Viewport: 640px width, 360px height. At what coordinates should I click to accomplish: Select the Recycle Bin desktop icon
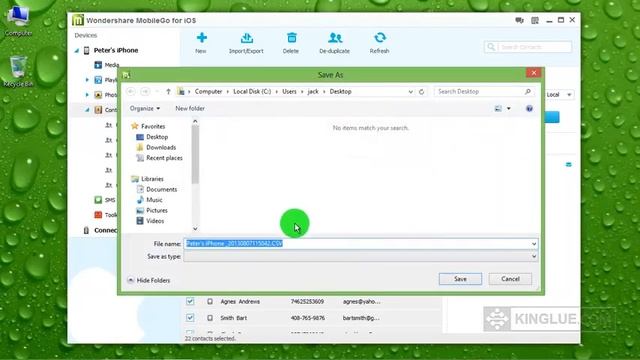(18, 71)
